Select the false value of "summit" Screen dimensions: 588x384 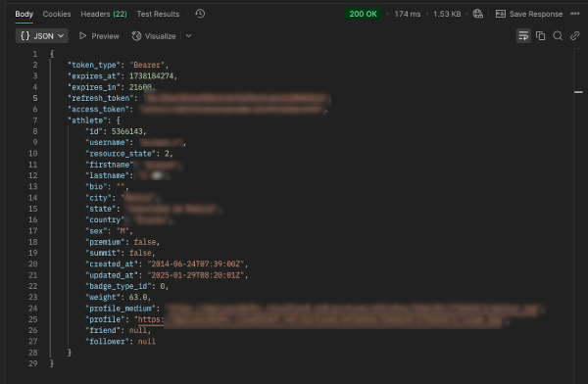[140, 253]
